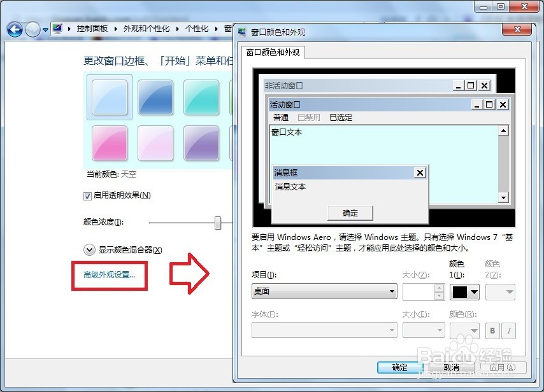Screen dimensions: 544x392
Task: Go back with the blue back arrow
Action: (15, 29)
